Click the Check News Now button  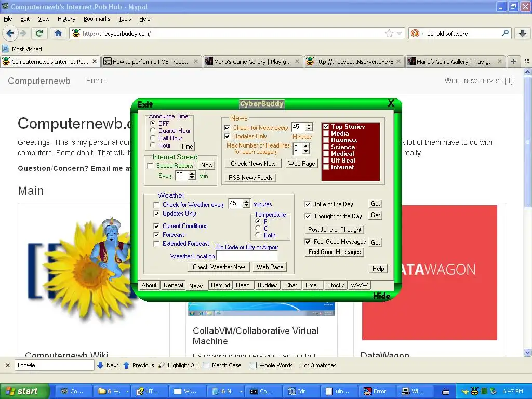[253, 164]
